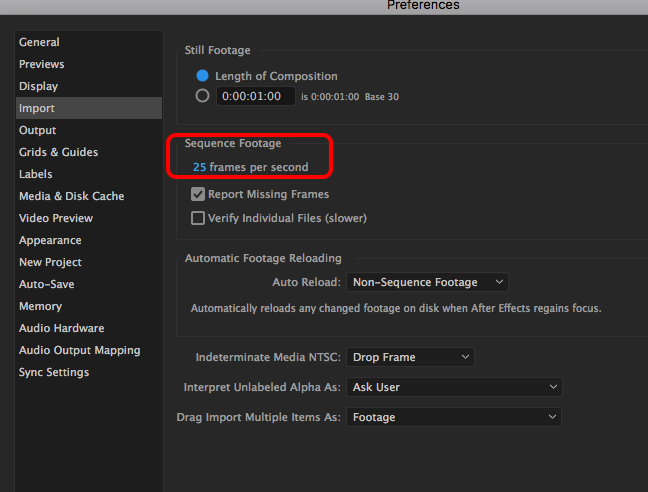Open Grids & Guides preferences
This screenshot has height=492, width=648.
pos(59,152)
